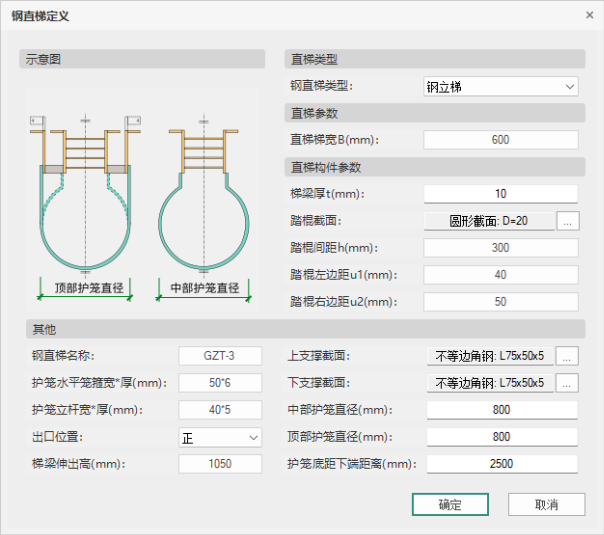604x535 pixels.
Task: Open browse button beside 下支撑截面
Action: pyautogui.click(x=568, y=383)
